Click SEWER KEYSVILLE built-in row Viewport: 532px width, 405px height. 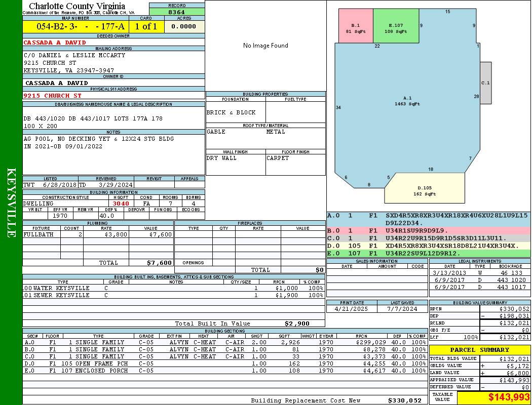coord(173,295)
